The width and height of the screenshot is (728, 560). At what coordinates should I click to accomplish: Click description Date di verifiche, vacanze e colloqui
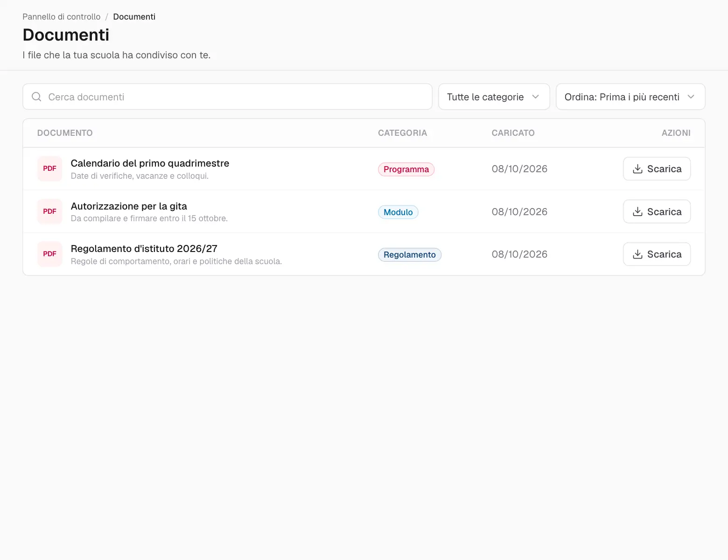(x=140, y=176)
